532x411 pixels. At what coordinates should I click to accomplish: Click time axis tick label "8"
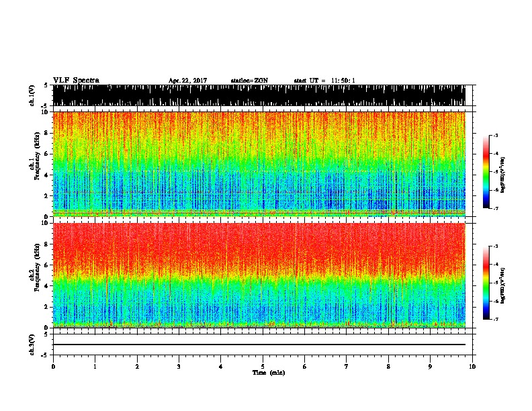388,367
